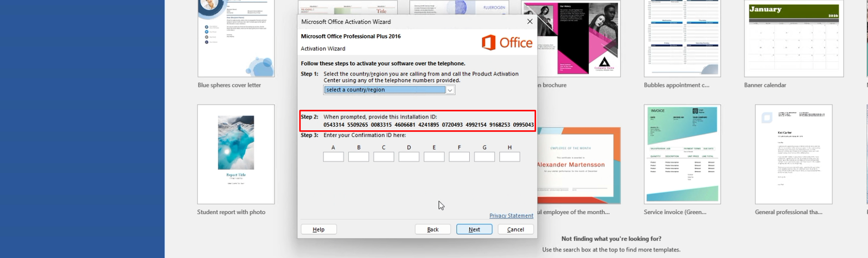
Task: Select Student report with photo template
Action: (x=236, y=154)
